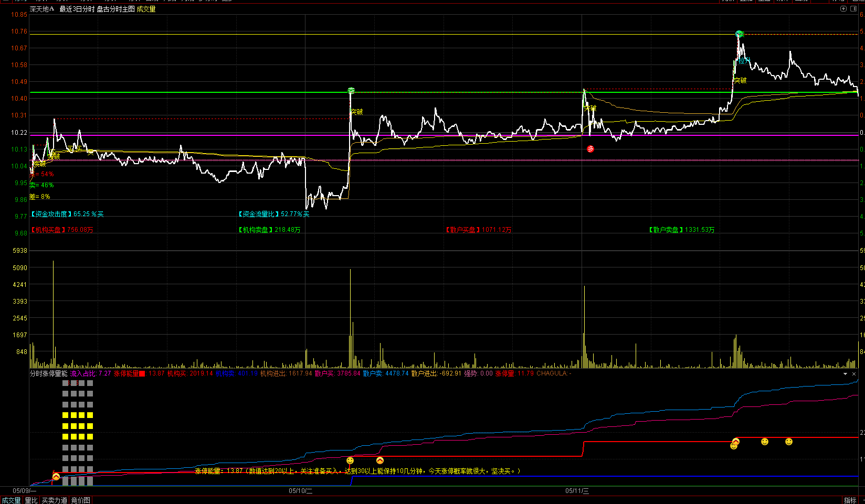Click the 机构买盘 756.08万 reading
This screenshot has width=865, height=504.
pyautogui.click(x=61, y=230)
